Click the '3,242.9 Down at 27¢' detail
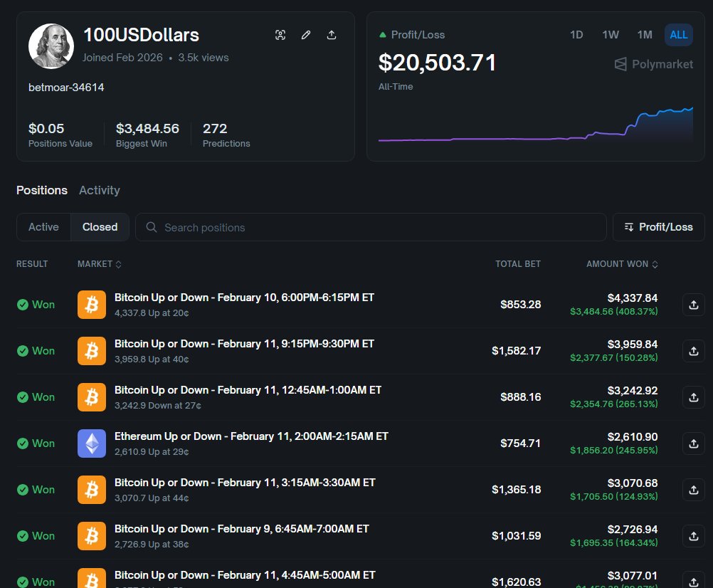This screenshot has height=588, width=713. (x=158, y=406)
